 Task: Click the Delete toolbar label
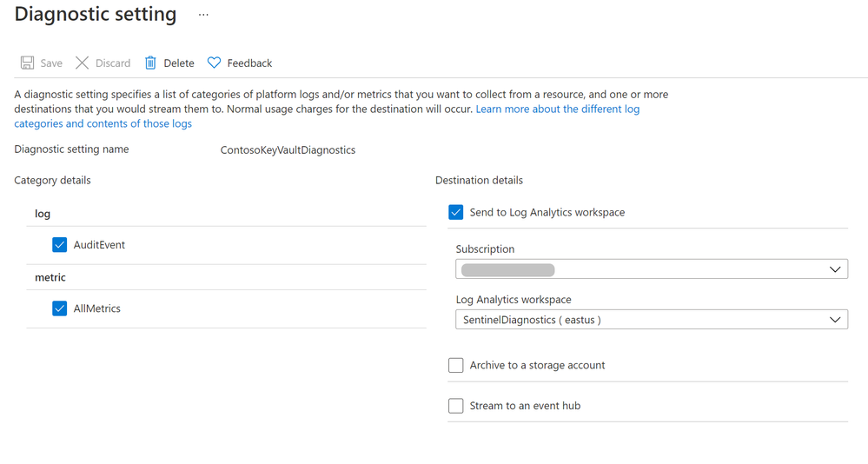179,63
